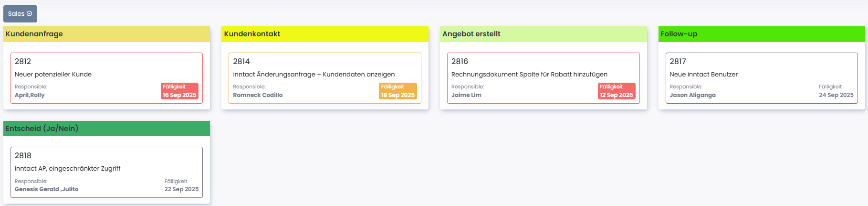Click the 24 Sep 2025 due date
Screen dimensions: 868x206
[836, 95]
